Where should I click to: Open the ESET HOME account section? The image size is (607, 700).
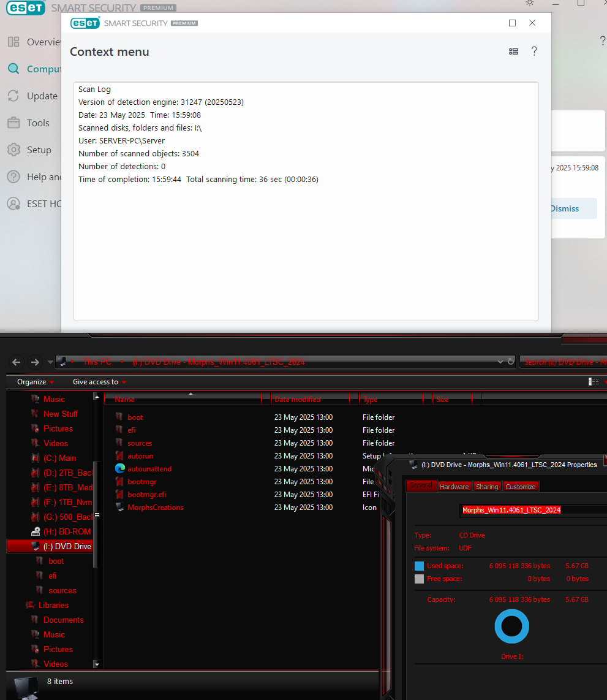[34, 204]
